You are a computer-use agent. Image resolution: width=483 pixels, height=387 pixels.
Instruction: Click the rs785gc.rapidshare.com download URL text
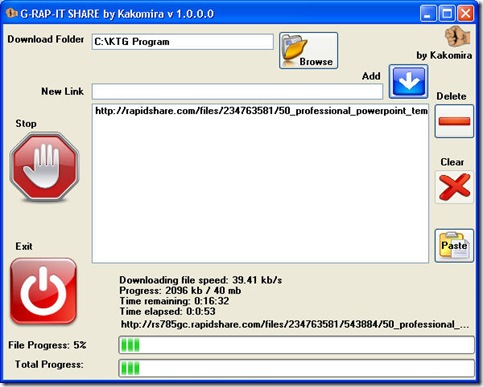295,324
